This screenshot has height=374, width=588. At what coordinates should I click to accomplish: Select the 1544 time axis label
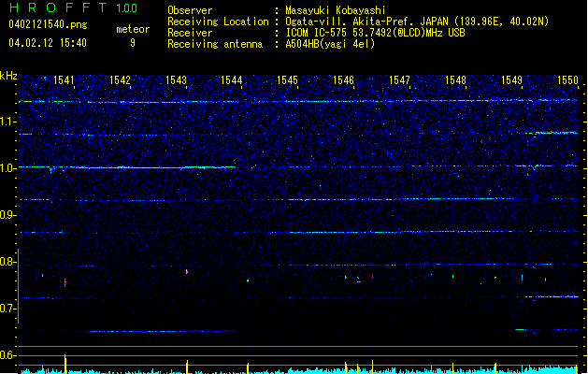click(x=232, y=80)
